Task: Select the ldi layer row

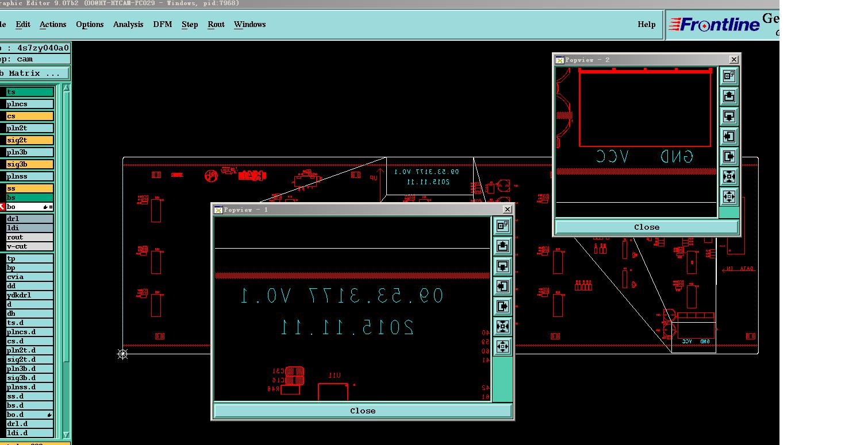Action: [x=29, y=228]
